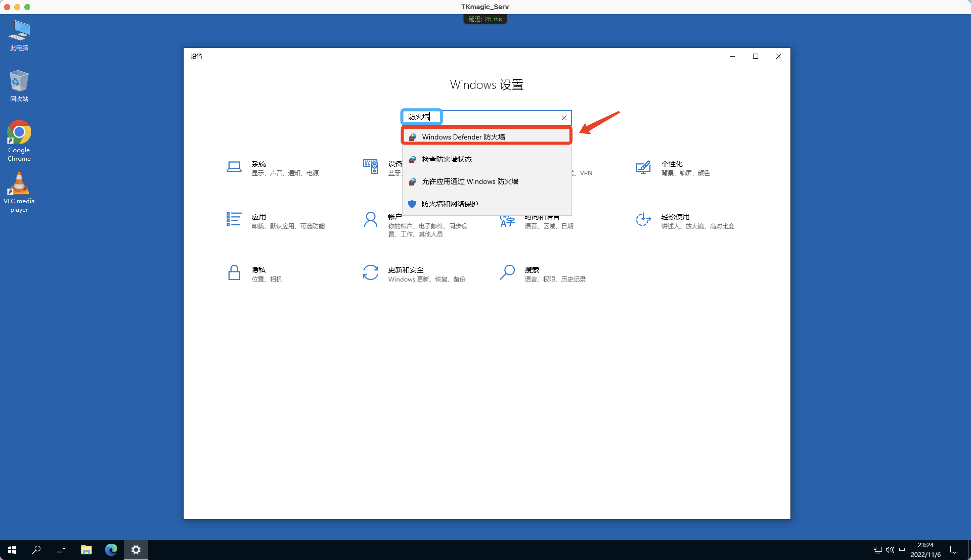This screenshot has height=560, width=971.
Task: Select 允许应用通过 Windows 防火墙
Action: coord(470,181)
